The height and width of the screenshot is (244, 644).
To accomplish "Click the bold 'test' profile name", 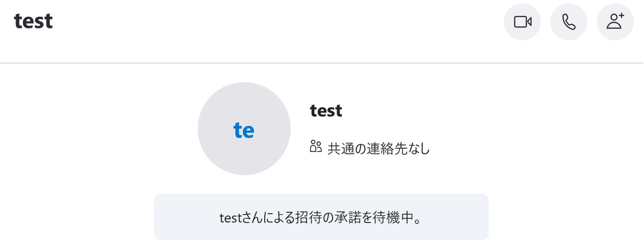I will point(326,111).
